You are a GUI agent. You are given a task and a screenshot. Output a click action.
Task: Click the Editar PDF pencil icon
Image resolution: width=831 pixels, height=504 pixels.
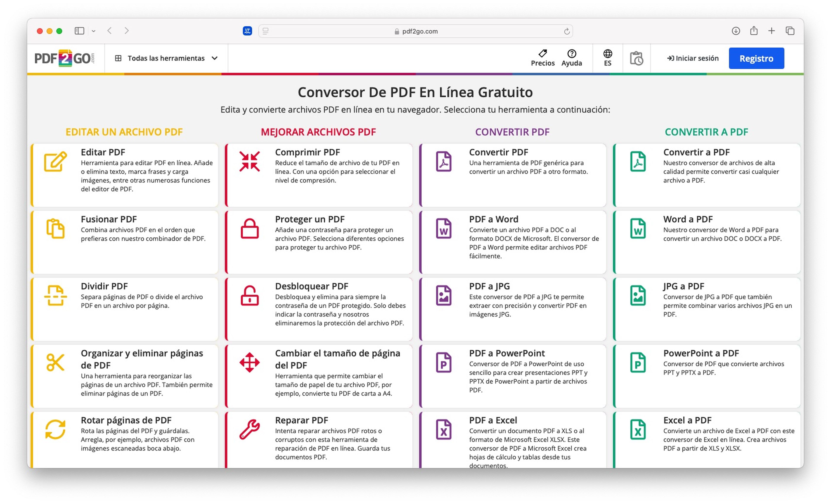tap(55, 162)
